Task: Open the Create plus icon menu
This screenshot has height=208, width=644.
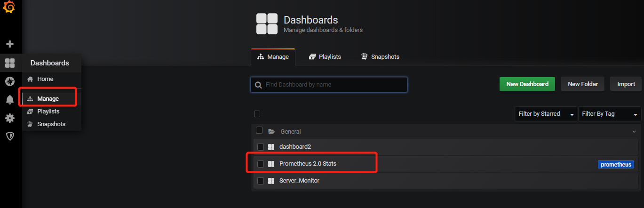Action: (9, 44)
